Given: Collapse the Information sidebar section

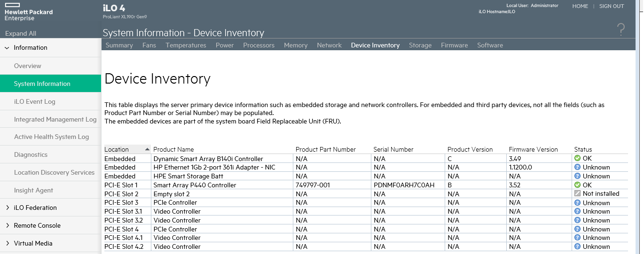Looking at the screenshot, I should (x=7, y=47).
